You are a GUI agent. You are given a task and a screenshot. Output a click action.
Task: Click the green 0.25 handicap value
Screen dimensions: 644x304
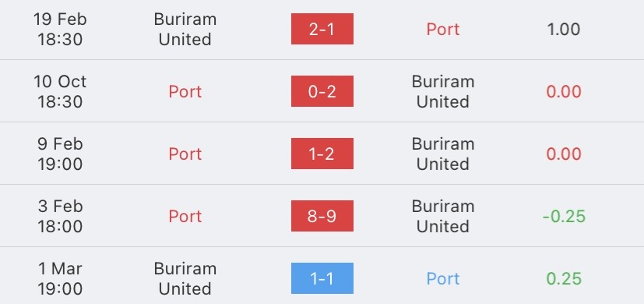click(564, 278)
